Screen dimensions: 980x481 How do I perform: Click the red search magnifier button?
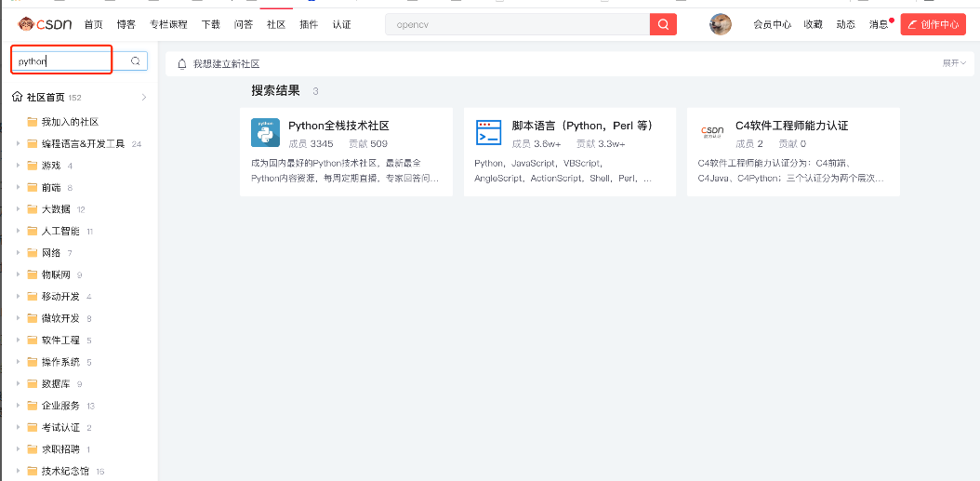(x=663, y=24)
